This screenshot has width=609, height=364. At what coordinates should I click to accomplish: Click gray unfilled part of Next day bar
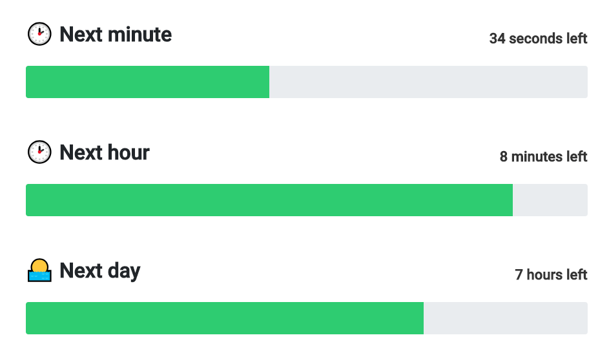pos(506,318)
